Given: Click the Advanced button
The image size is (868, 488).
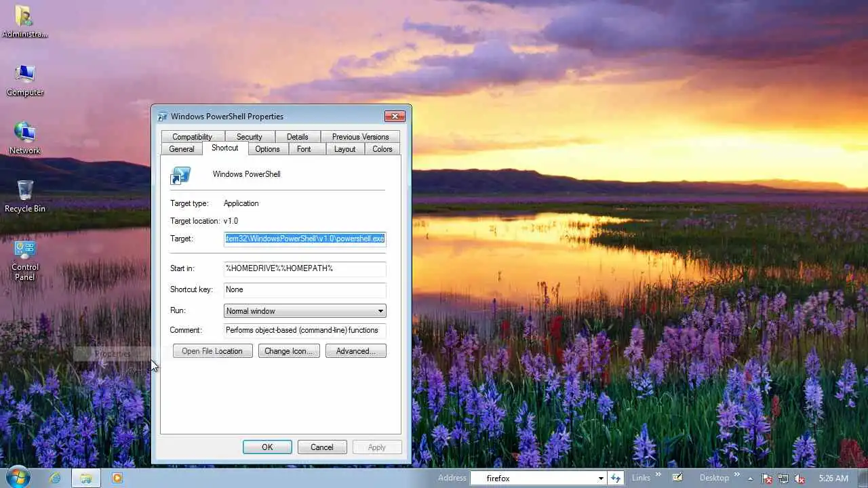Looking at the screenshot, I should [x=355, y=351].
